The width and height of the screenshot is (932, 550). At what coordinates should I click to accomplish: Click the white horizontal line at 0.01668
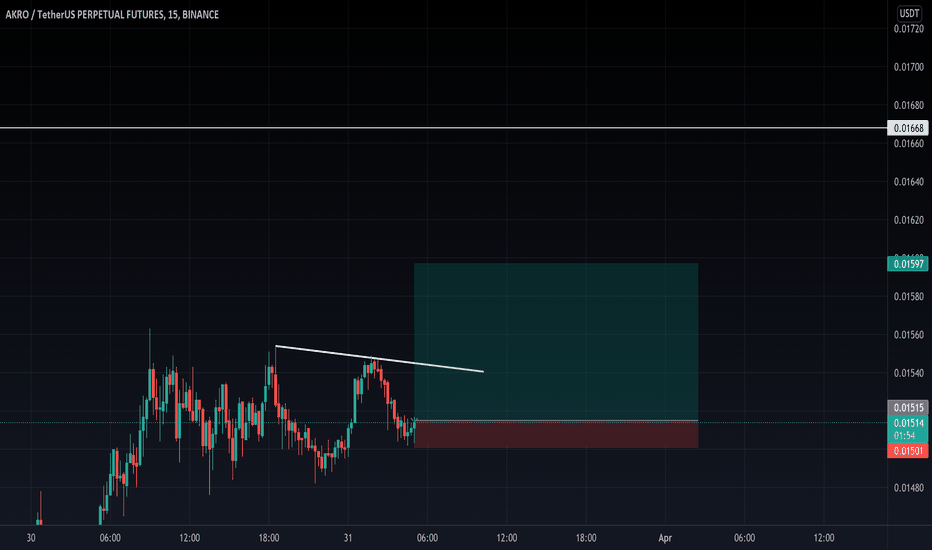coord(443,128)
